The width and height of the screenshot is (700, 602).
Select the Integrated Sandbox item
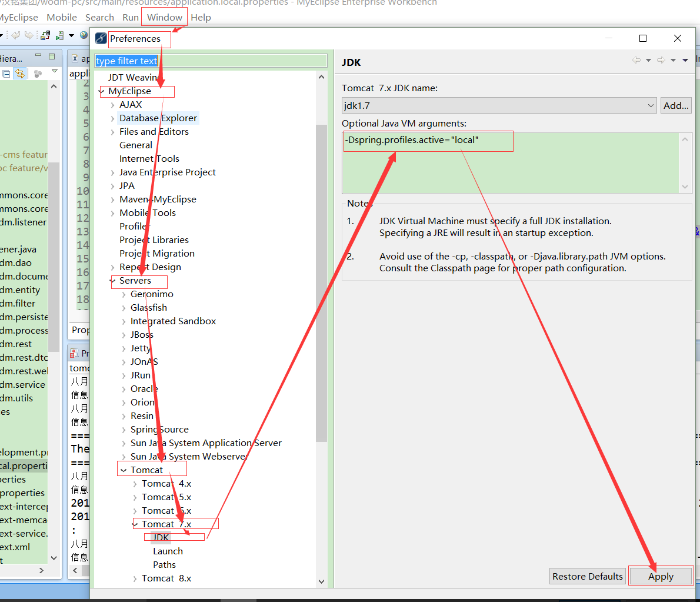[x=173, y=321]
